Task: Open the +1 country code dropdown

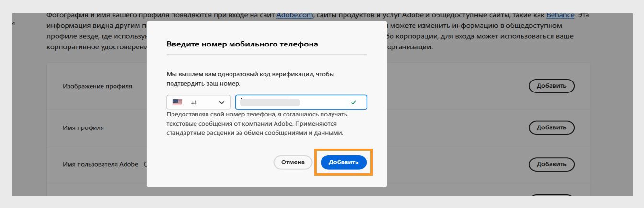Action: [199, 103]
